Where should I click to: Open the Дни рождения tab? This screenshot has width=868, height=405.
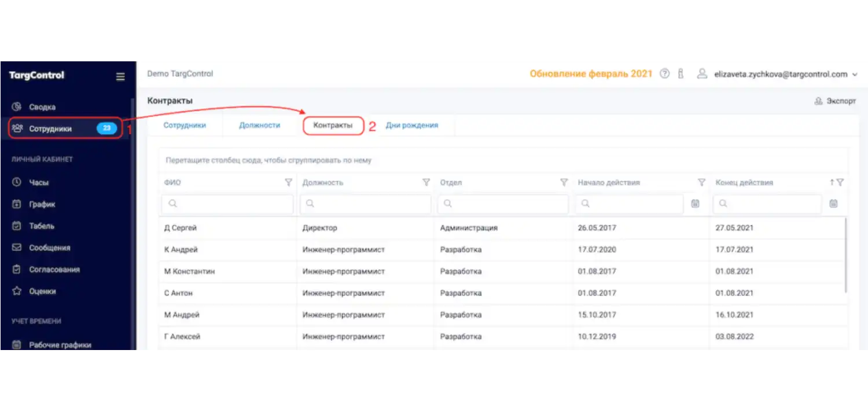[413, 124]
